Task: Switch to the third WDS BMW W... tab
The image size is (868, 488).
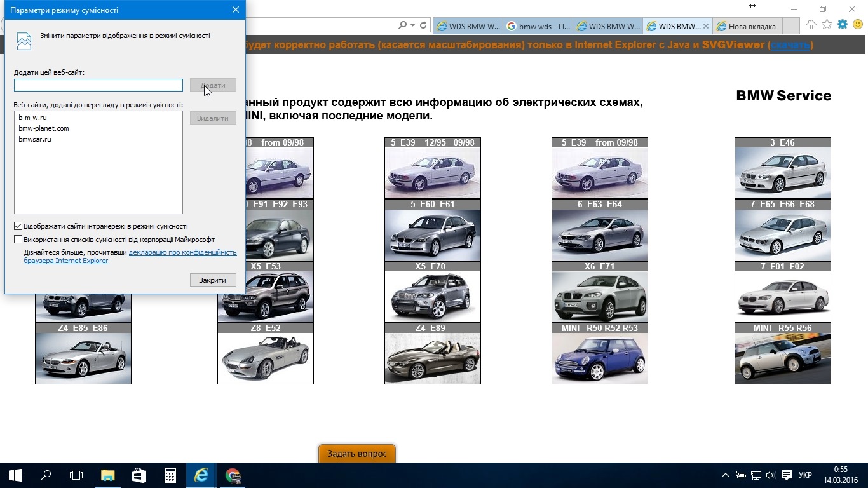Action: pyautogui.click(x=609, y=27)
